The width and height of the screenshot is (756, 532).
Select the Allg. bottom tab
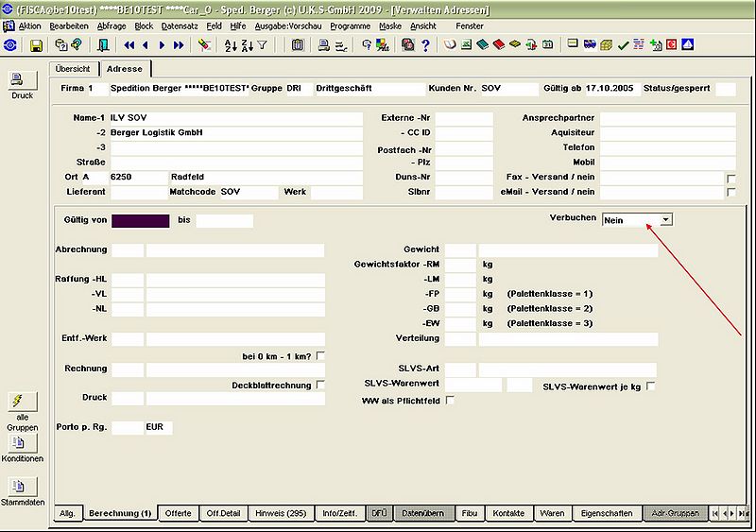tap(67, 513)
